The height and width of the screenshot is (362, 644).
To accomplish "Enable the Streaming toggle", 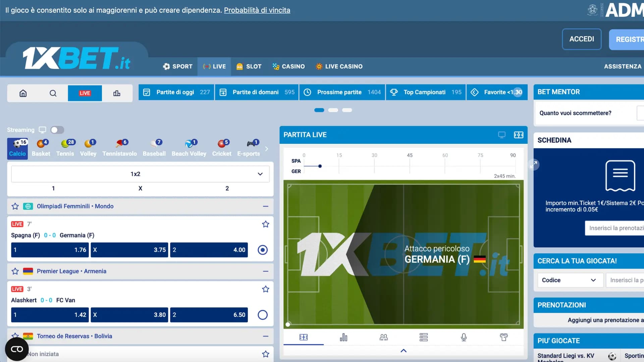I will pos(57,130).
